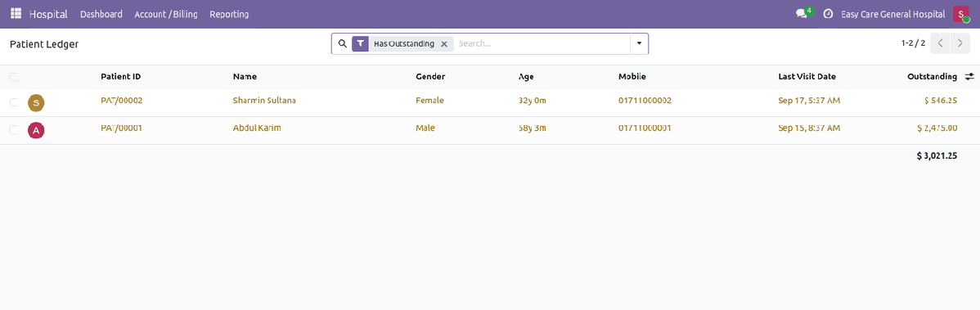Click outstanding amount $ 546.25
This screenshot has height=310, width=980.
tap(940, 100)
